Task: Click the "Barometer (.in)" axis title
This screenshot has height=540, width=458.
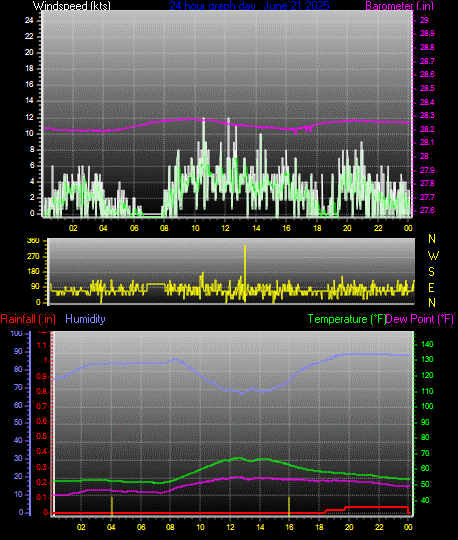Action: coord(399,6)
